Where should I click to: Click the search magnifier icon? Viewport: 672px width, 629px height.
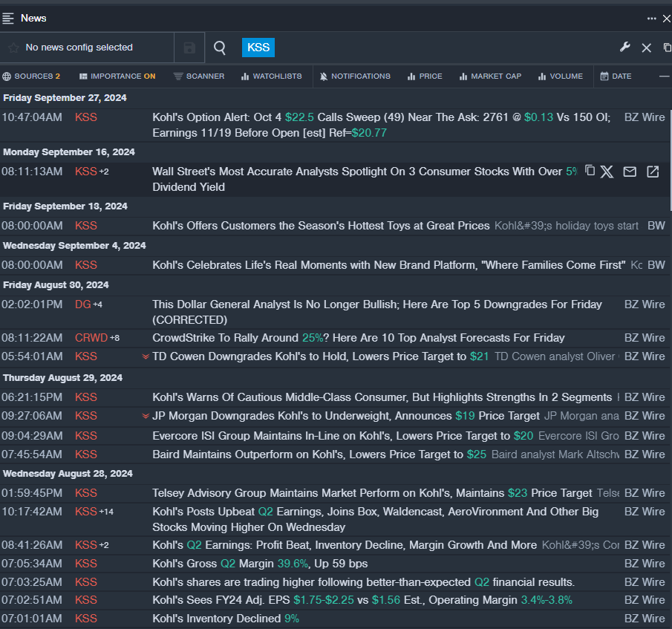pos(220,48)
